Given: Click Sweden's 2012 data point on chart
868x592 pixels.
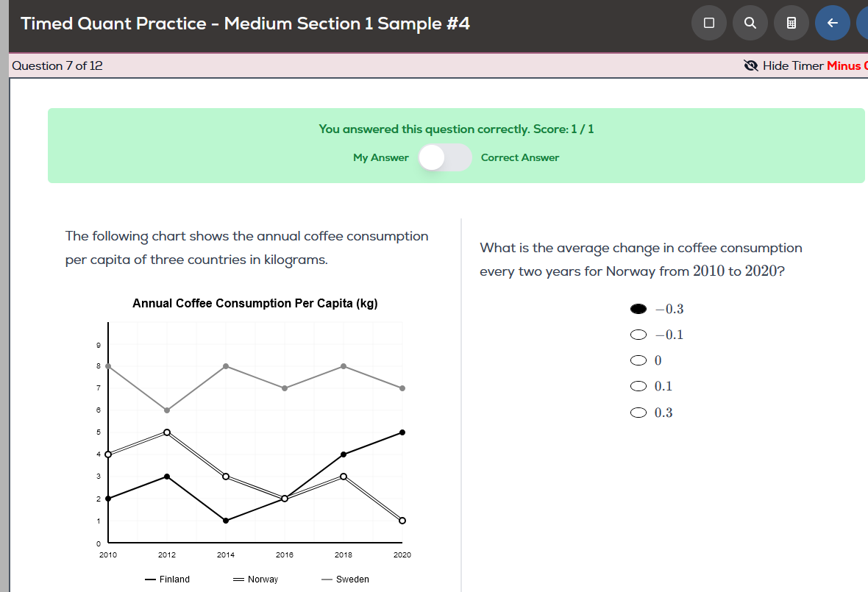Looking at the screenshot, I should 167,410.
